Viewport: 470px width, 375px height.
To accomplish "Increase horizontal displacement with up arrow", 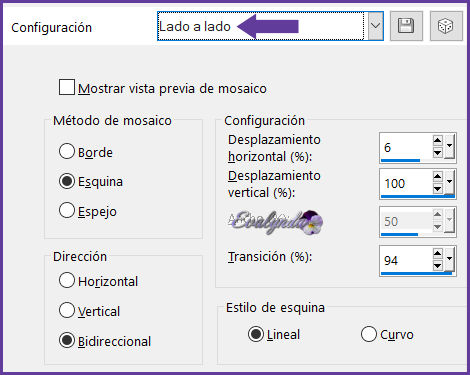I will [x=437, y=140].
